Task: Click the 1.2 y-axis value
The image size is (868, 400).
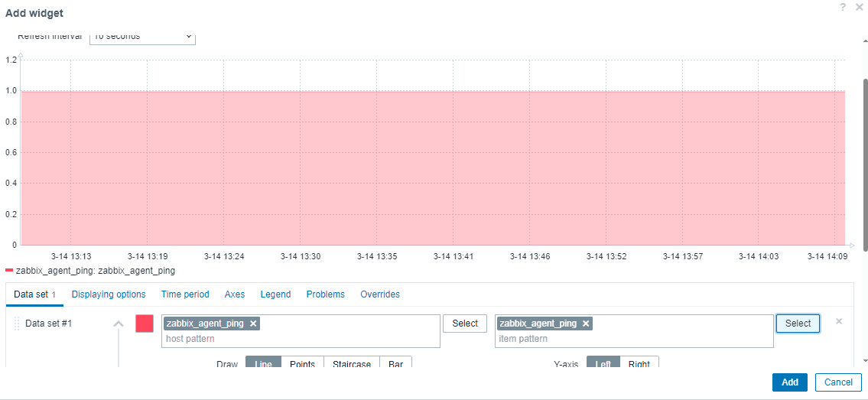Action: click(11, 60)
